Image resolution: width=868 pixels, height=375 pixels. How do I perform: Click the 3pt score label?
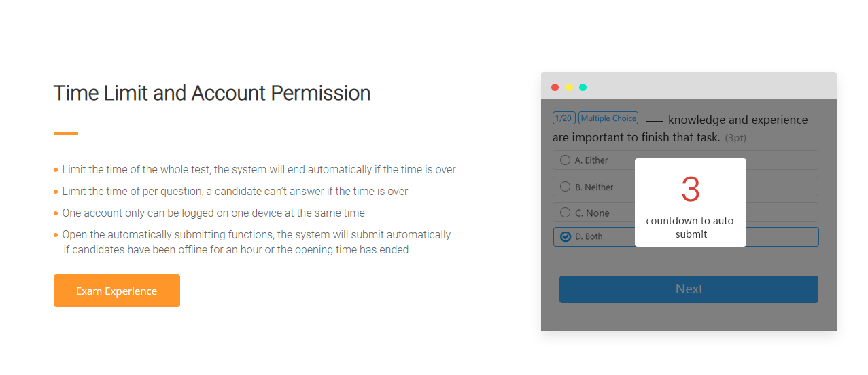(735, 138)
